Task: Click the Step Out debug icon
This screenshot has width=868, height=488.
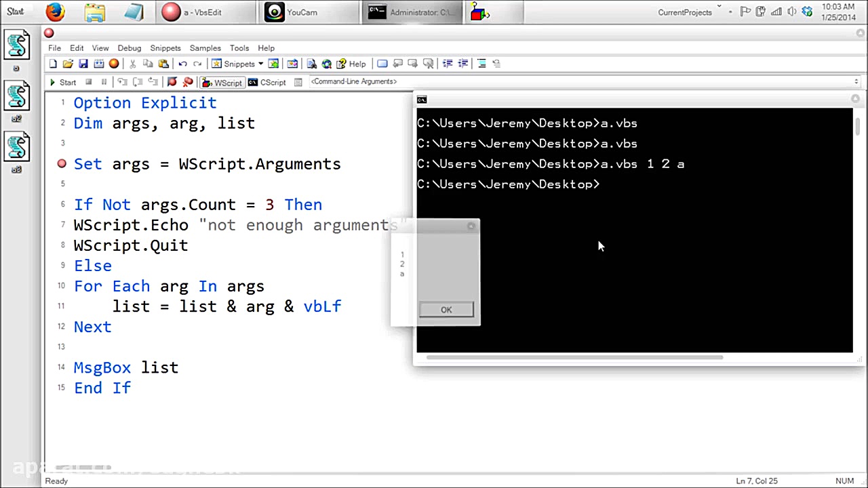Action: 153,82
